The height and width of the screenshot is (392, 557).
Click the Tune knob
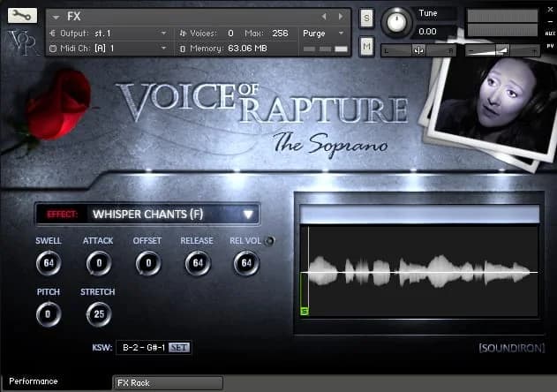pos(396,22)
